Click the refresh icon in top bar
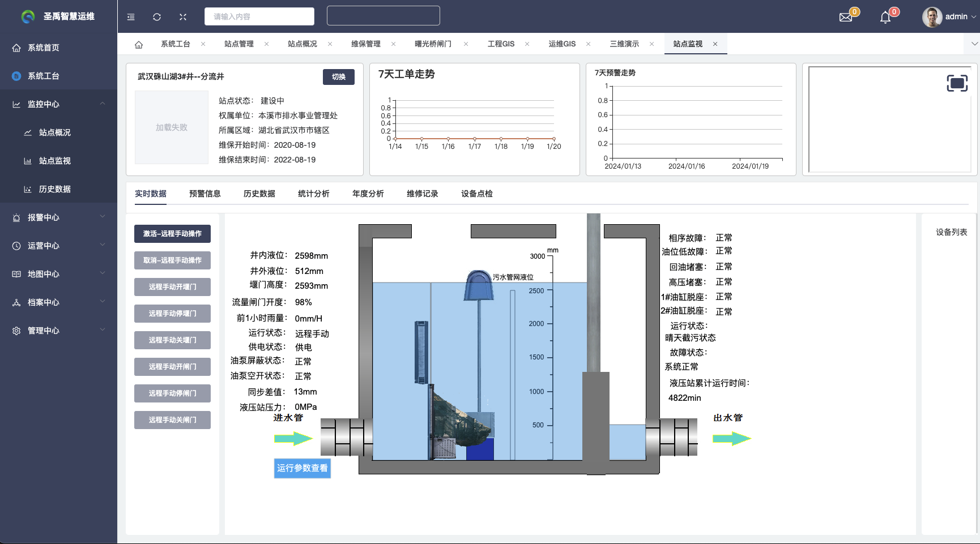Image resolution: width=980 pixels, height=544 pixels. click(157, 17)
